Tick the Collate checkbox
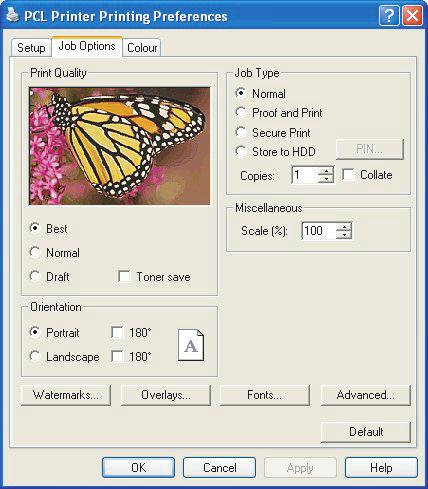 coord(348,174)
